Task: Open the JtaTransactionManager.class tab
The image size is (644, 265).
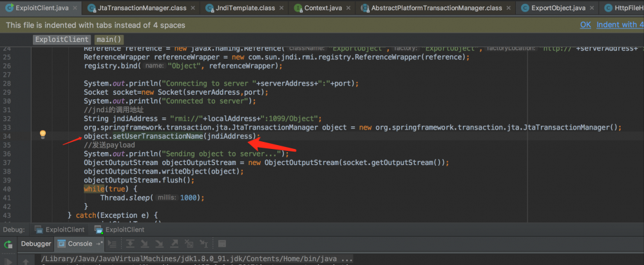Action: [140, 8]
